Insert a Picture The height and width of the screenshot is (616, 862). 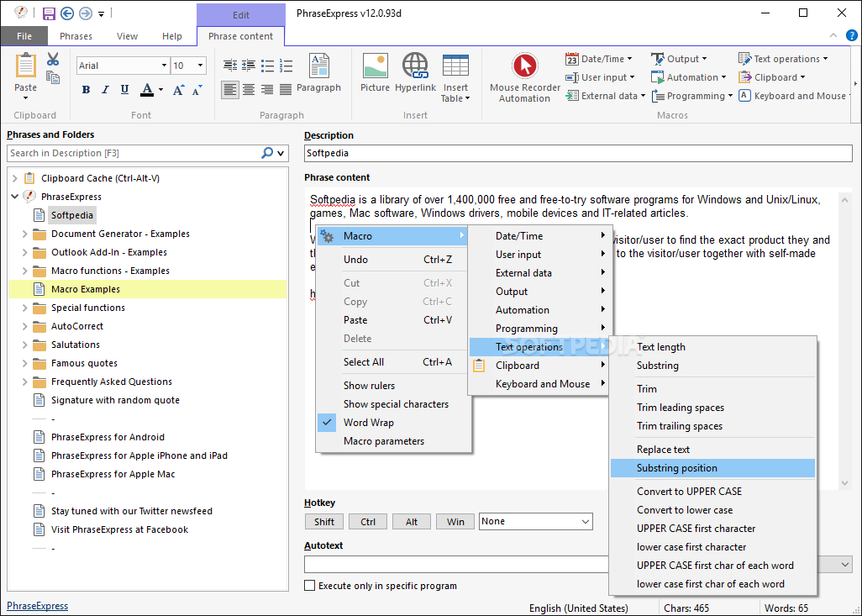click(375, 72)
